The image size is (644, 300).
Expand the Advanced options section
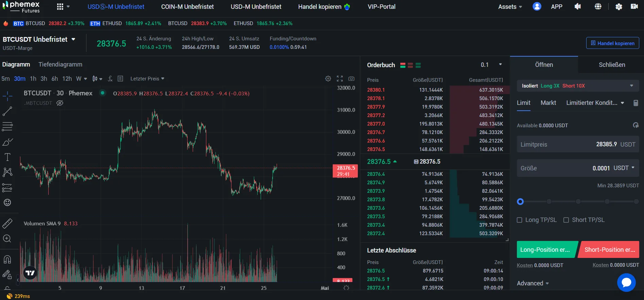[533, 283]
